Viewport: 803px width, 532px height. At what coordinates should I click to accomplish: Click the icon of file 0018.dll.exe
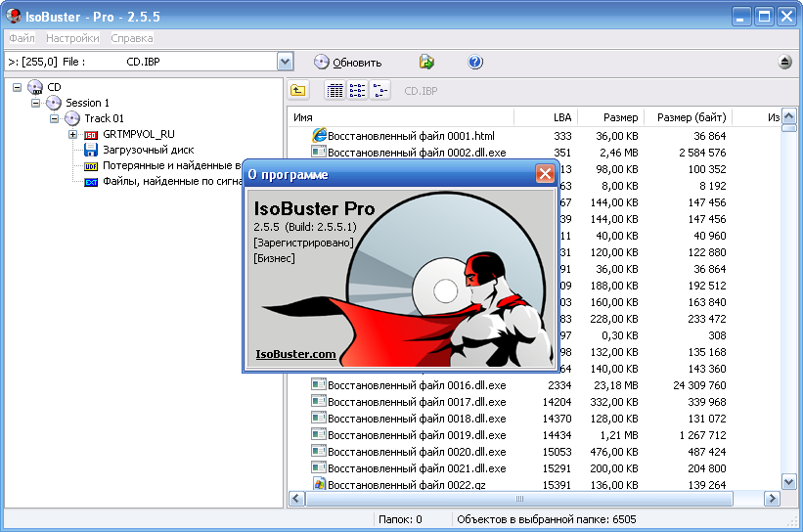point(319,418)
